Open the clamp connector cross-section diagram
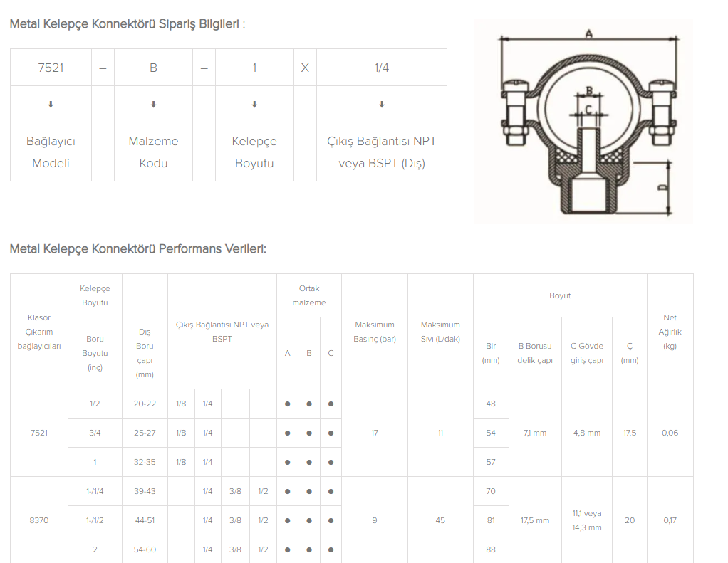The width and height of the screenshot is (728, 563). (x=583, y=122)
